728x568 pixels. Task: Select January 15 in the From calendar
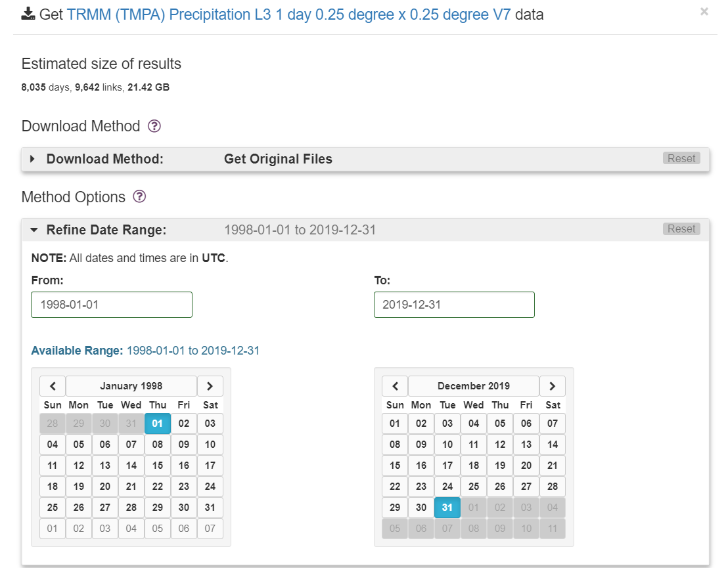click(x=158, y=466)
